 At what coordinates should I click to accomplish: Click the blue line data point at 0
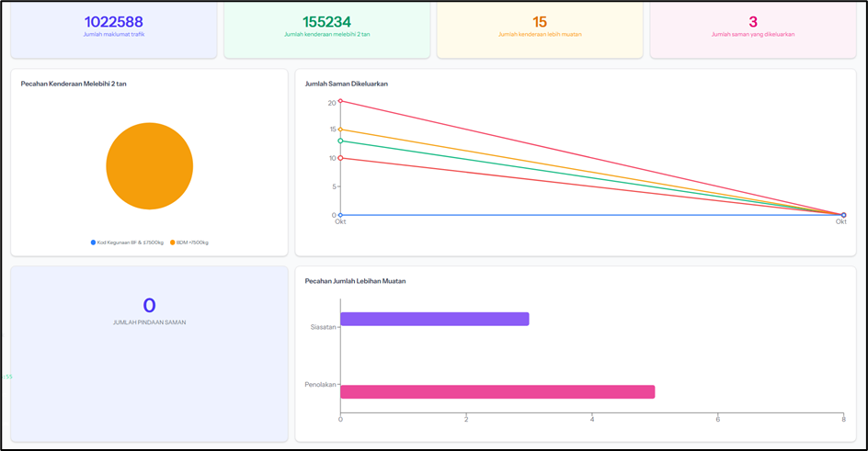340,215
